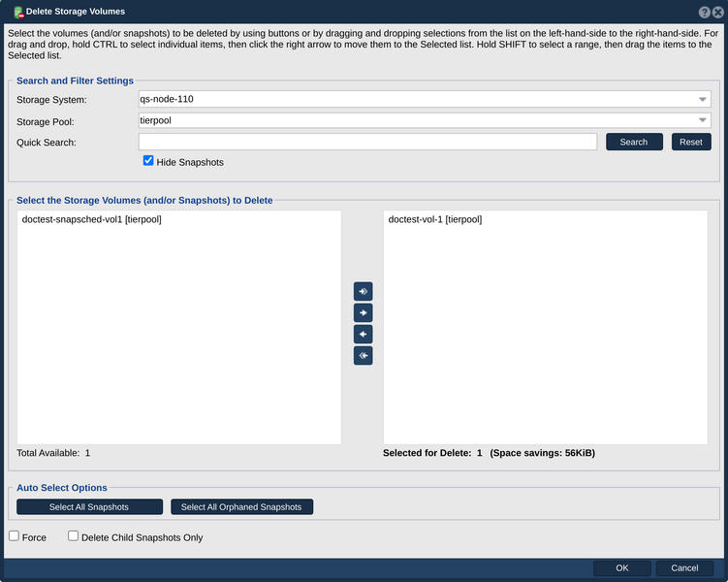Click the Search button
Screen dimensions: 728x582
click(x=634, y=142)
